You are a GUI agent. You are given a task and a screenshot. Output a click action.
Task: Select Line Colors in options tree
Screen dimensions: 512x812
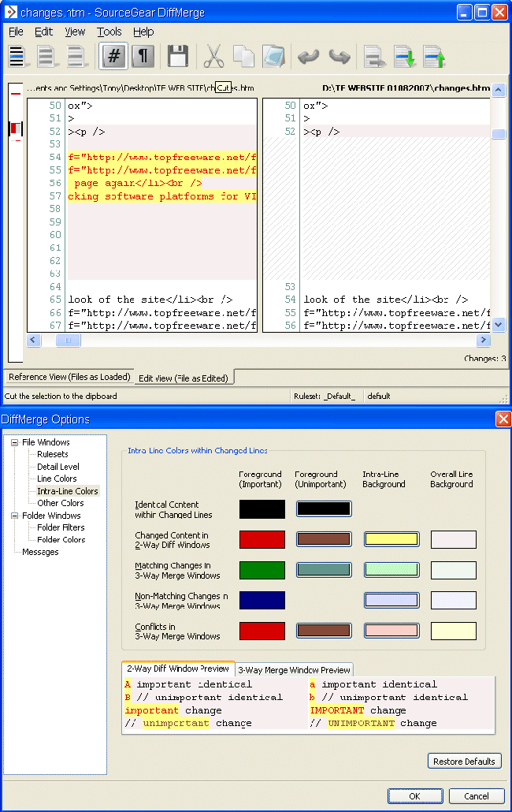57,479
